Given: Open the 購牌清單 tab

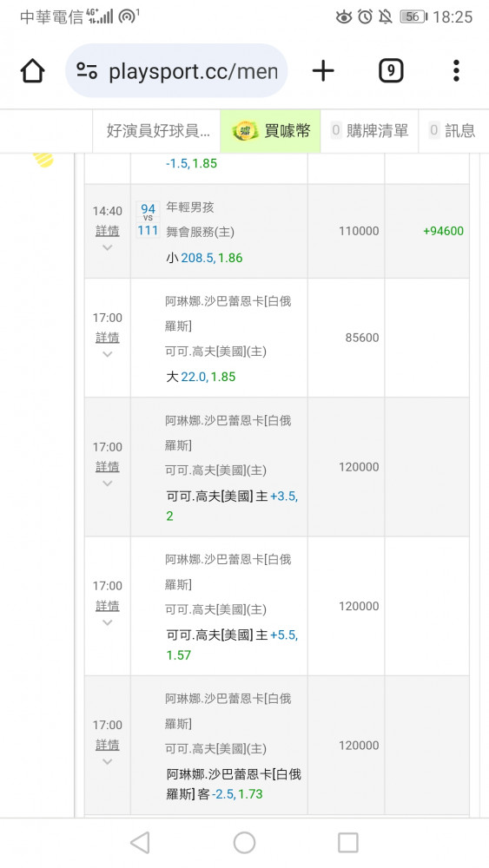Looking at the screenshot, I should point(370,131).
